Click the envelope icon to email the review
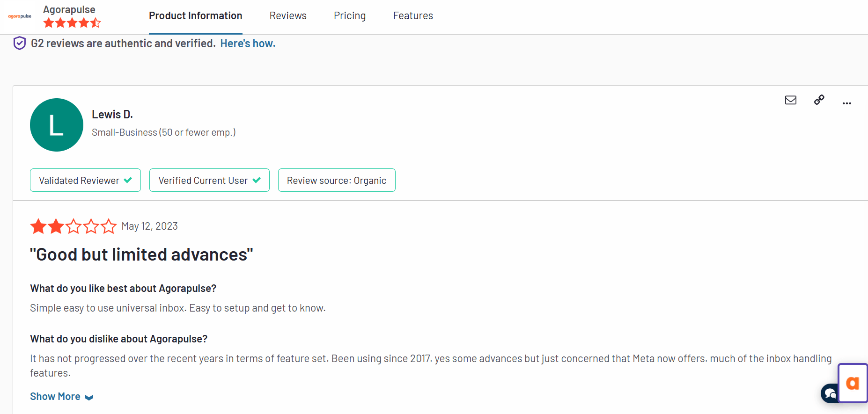This screenshot has width=868, height=414. coord(791,100)
